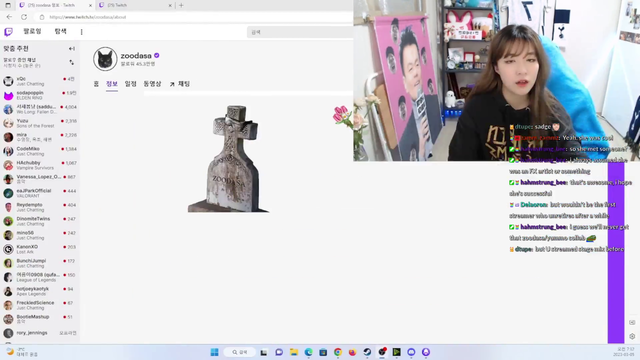Screen dimensions: 640x360
Task: Go back with the browser back arrow
Action: tap(9, 17)
